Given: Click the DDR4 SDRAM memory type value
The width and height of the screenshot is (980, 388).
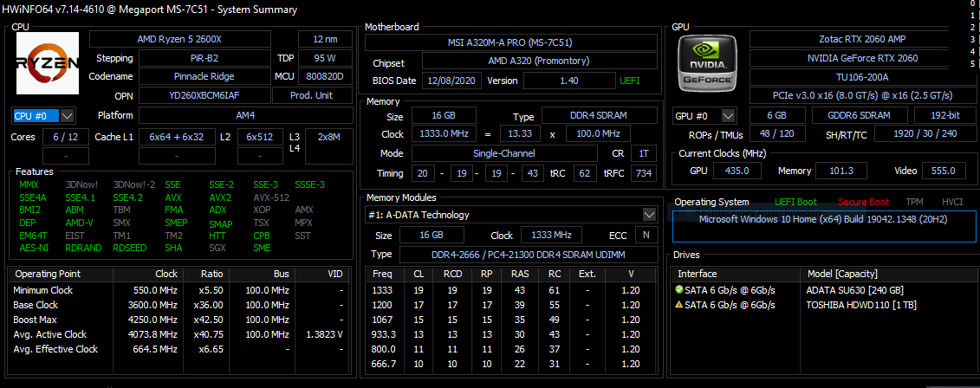Looking at the screenshot, I should pos(600,115).
